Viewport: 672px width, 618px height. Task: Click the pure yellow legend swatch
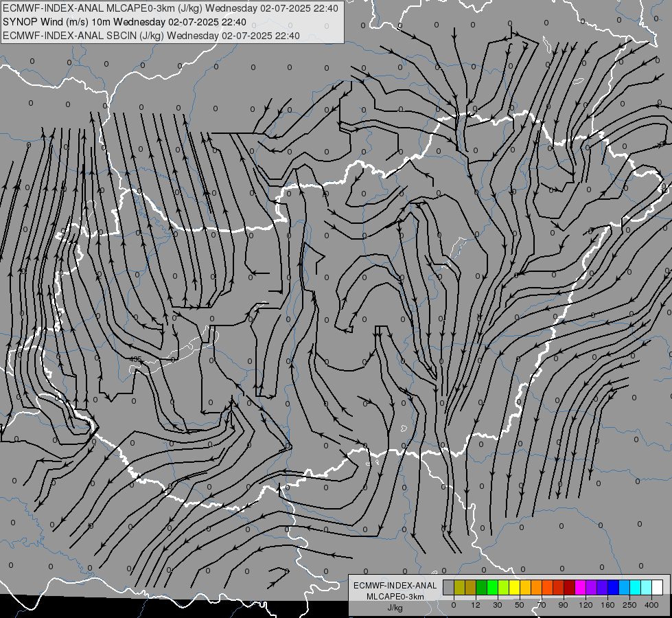point(514,587)
